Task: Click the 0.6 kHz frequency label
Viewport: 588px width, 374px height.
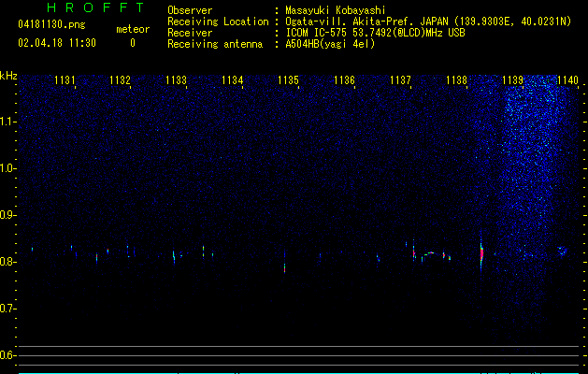Action: [8, 355]
